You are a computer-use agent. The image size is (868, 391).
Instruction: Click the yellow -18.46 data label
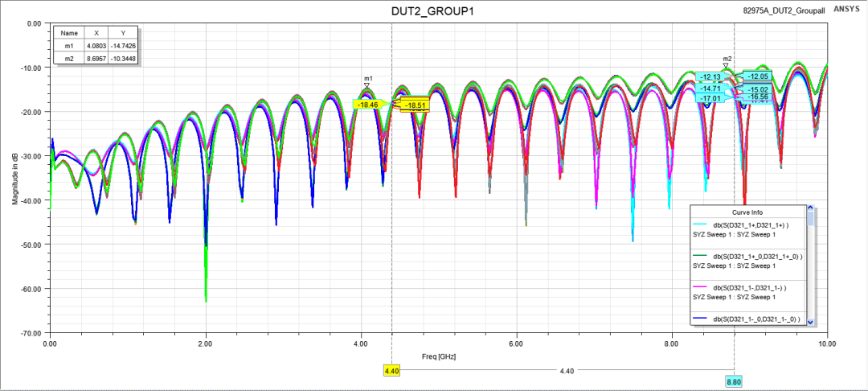pyautogui.click(x=368, y=104)
